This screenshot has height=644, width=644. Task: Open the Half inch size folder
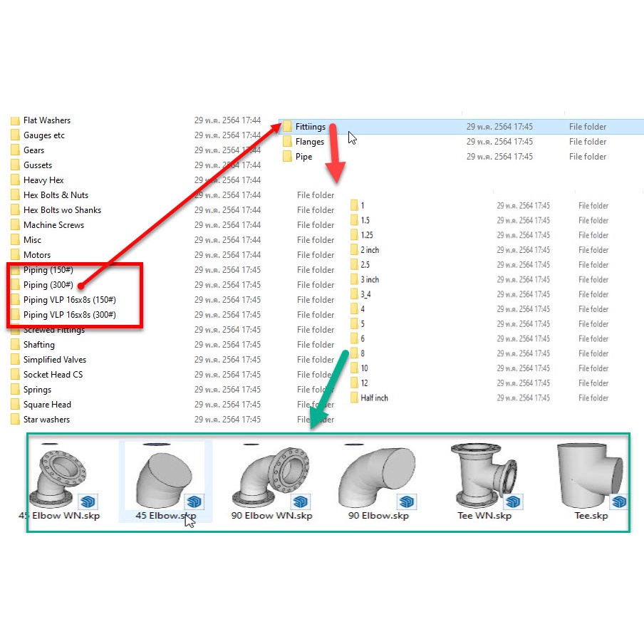pyautogui.click(x=373, y=398)
